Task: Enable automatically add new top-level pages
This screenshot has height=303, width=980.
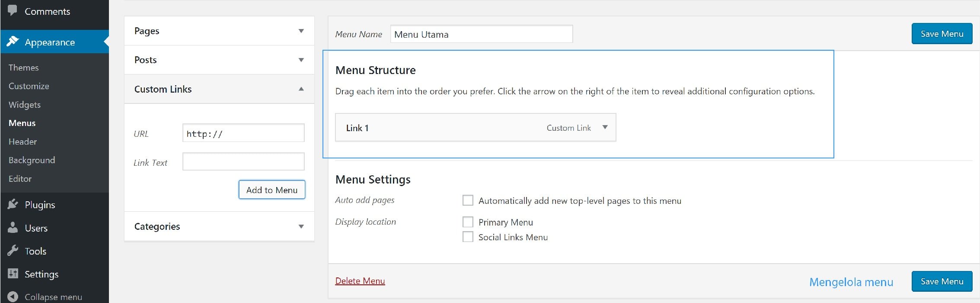Action: (468, 200)
